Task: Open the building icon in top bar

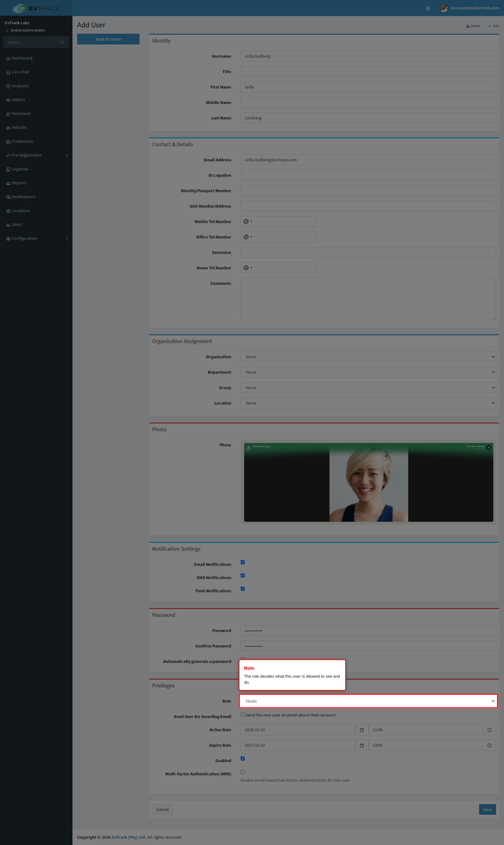Action: click(427, 9)
